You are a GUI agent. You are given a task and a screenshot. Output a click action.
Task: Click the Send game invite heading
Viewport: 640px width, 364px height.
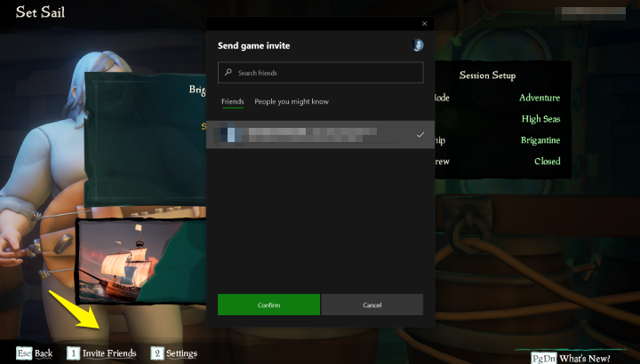[254, 45]
